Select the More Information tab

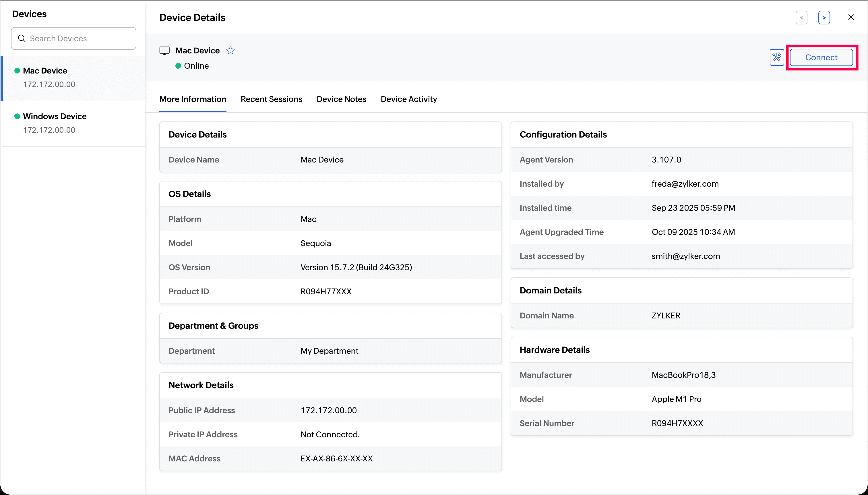click(x=193, y=99)
